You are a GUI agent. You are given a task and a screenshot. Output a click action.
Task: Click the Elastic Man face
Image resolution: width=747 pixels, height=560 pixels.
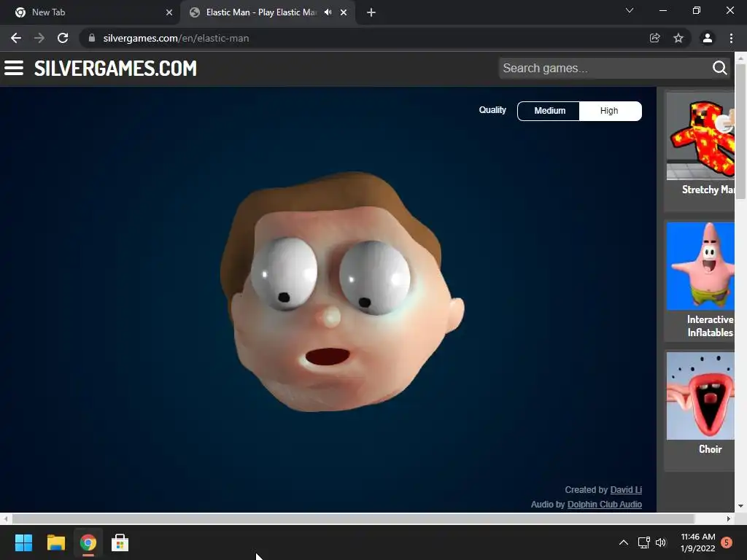pos(341,292)
